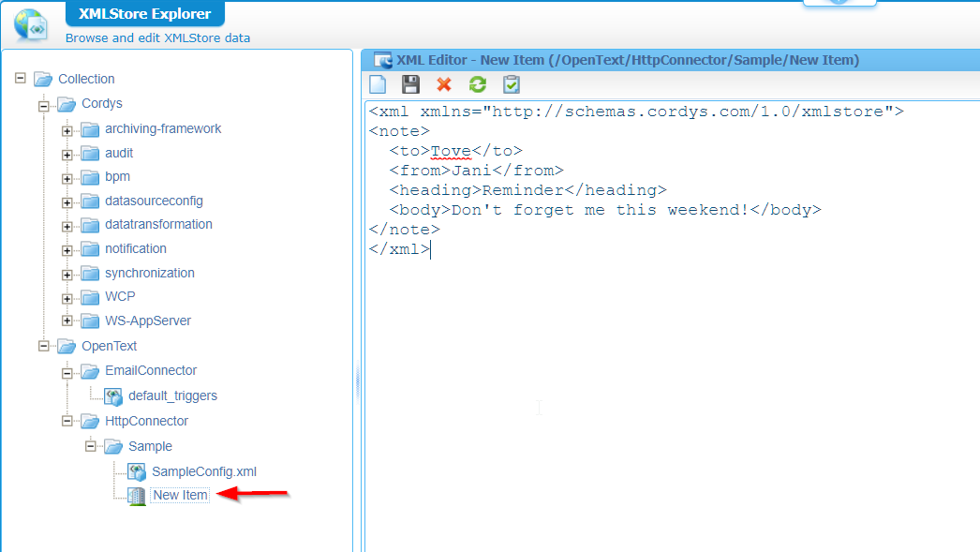
Task: Expand the archiving-framework node
Action: tap(67, 130)
